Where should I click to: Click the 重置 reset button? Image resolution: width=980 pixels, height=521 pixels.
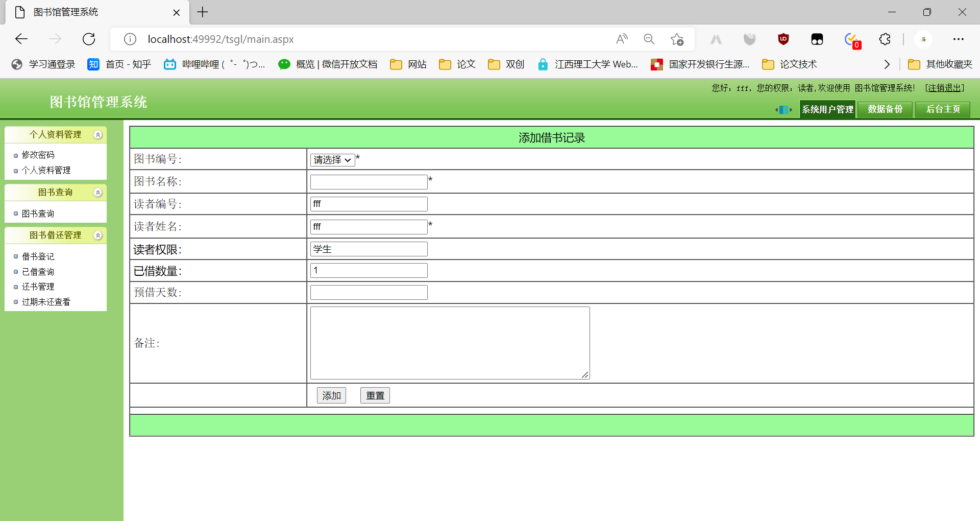click(x=375, y=395)
